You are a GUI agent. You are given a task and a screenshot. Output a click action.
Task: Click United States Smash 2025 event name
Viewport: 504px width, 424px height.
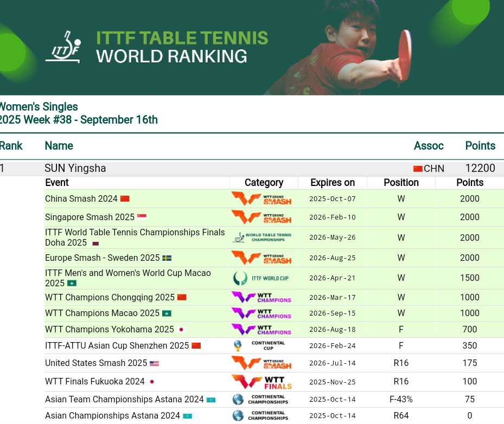pos(96,363)
